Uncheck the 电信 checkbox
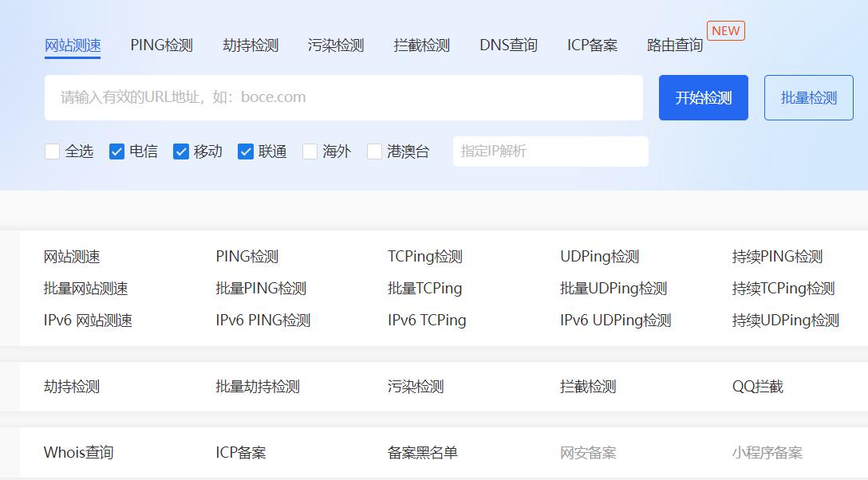Viewport: 868px width, 480px height. click(117, 151)
